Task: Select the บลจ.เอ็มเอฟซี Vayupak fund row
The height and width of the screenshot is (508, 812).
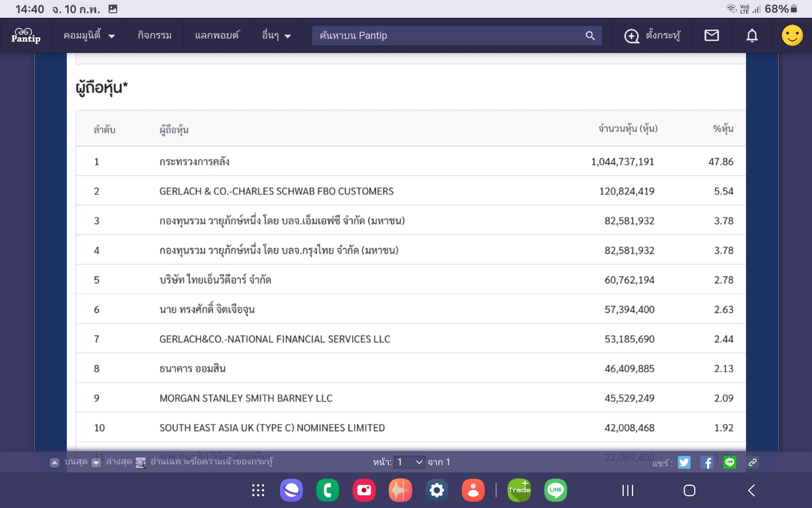Action: click(411, 221)
